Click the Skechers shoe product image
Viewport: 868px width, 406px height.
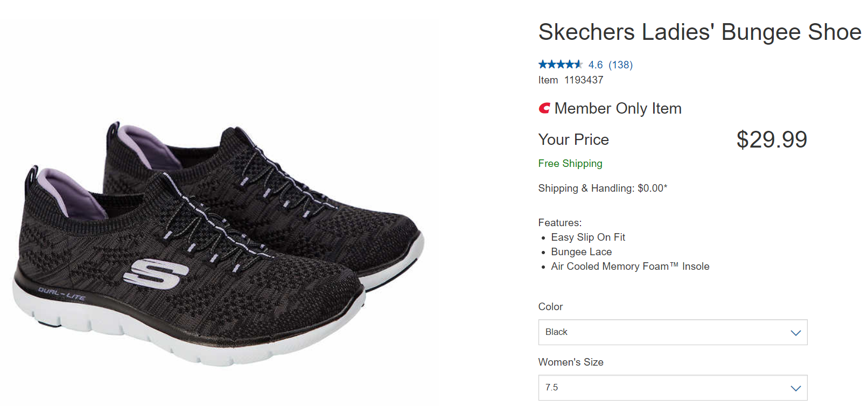[215, 242]
